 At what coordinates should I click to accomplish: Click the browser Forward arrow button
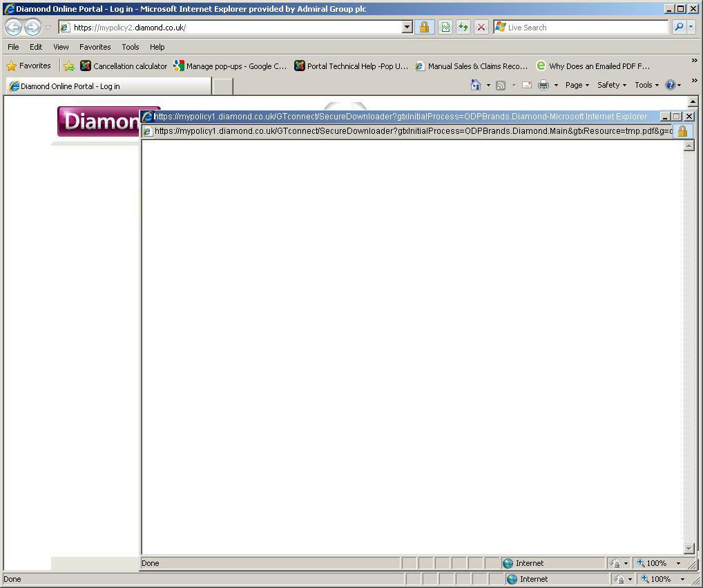click(x=32, y=28)
